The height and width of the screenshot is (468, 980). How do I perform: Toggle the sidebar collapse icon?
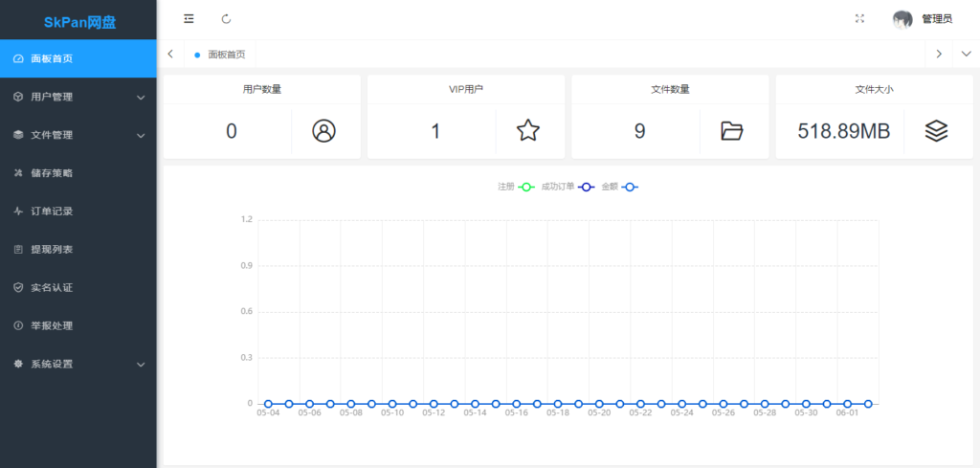(x=189, y=19)
